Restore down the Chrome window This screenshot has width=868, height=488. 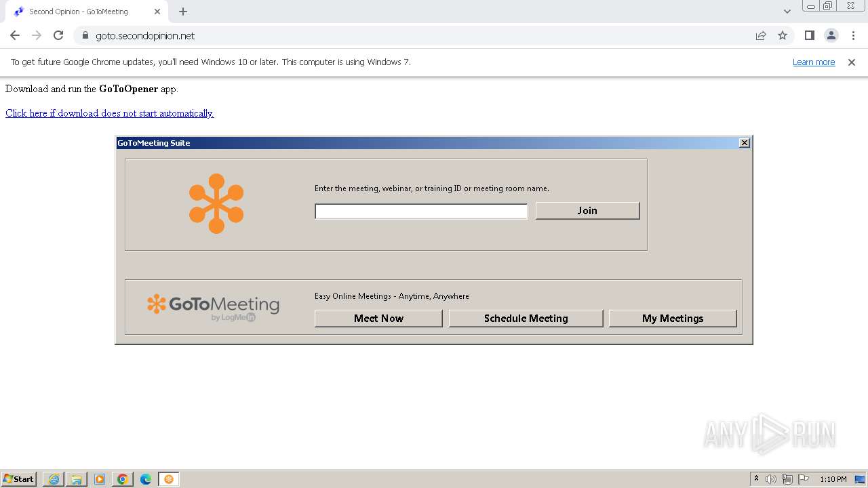click(x=828, y=6)
